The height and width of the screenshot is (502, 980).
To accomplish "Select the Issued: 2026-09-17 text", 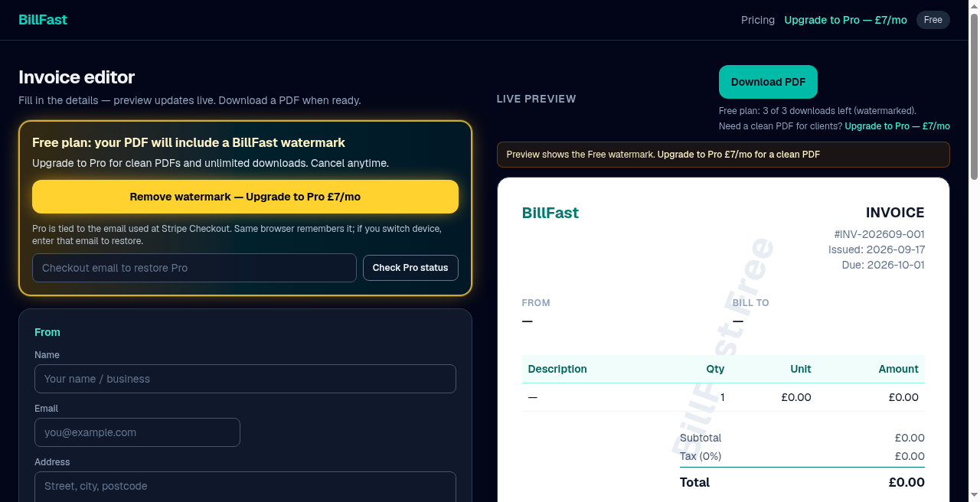I will click(877, 249).
